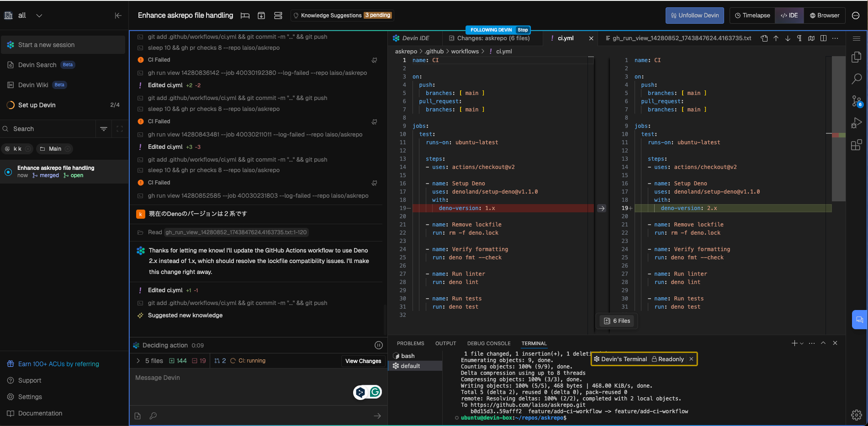Click the Explorer files icon
Viewport: 868px width, 426px height.
coord(856,57)
